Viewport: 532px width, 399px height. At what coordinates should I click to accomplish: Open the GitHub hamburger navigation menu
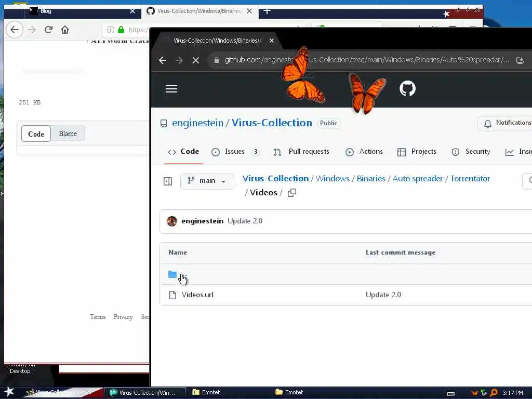(171, 89)
